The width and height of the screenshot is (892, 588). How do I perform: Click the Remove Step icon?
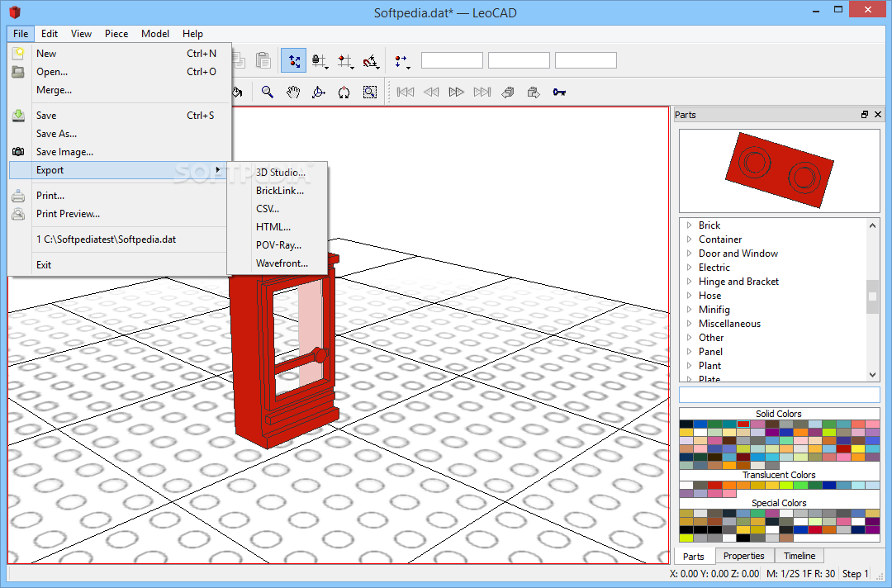pyautogui.click(x=533, y=92)
